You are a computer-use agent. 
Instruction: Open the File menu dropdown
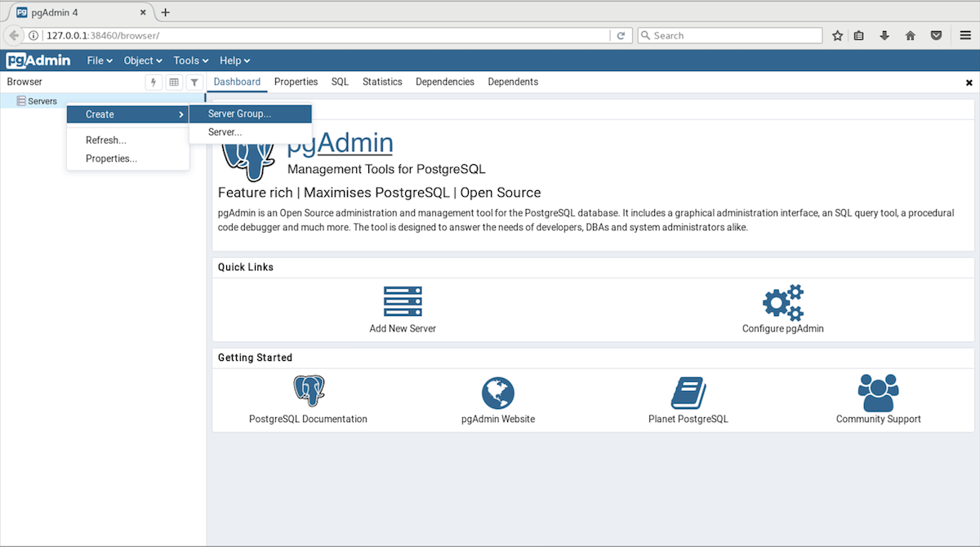tap(100, 60)
